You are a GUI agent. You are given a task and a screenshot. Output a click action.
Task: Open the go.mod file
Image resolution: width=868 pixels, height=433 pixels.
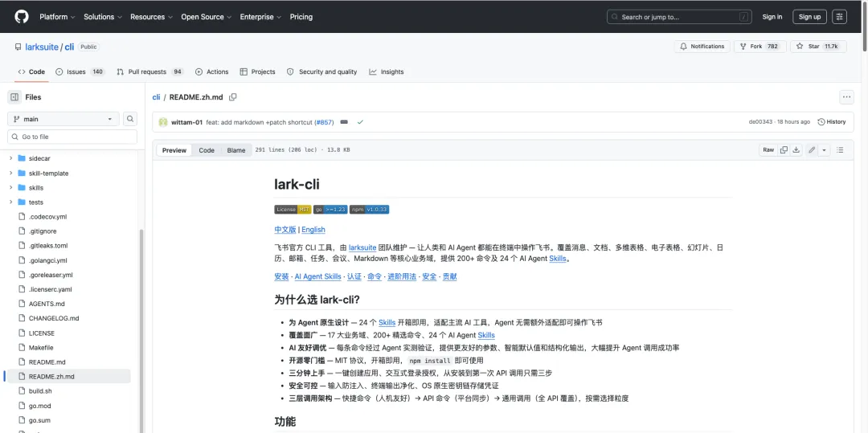[40, 406]
